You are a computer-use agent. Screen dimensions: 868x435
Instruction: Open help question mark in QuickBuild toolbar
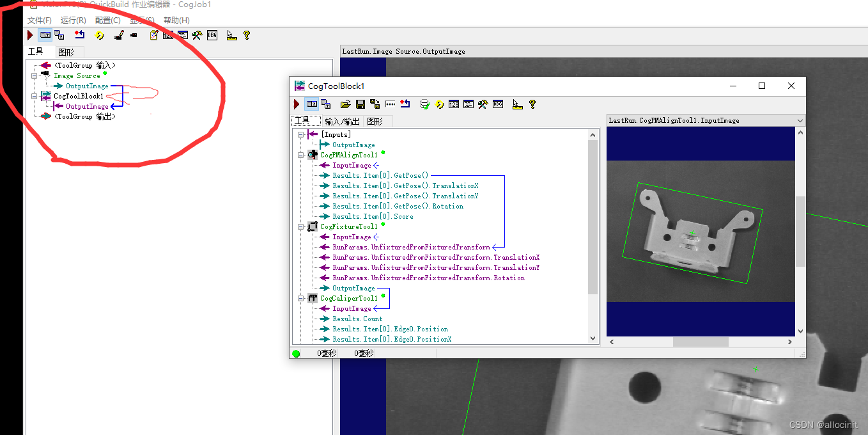(x=247, y=35)
